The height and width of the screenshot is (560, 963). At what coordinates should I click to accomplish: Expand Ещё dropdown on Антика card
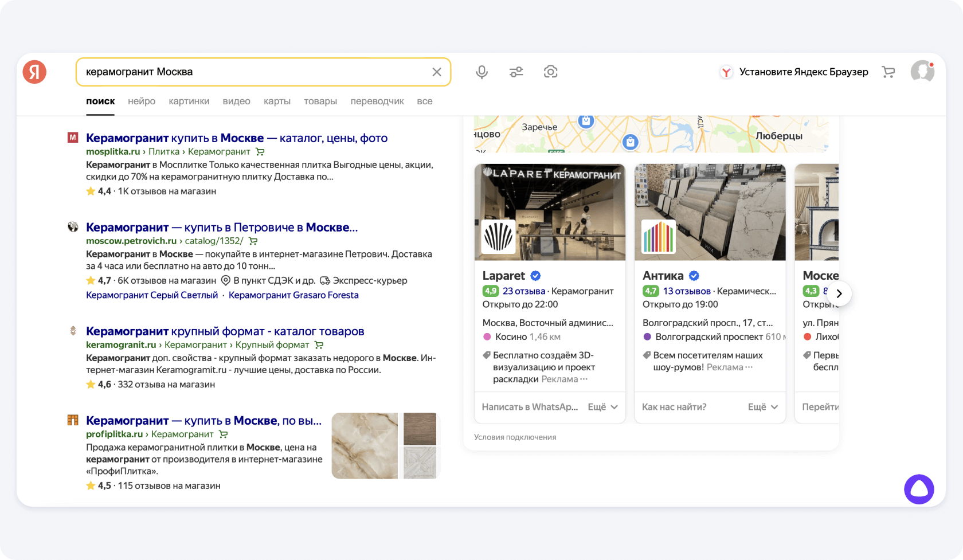[x=762, y=407]
